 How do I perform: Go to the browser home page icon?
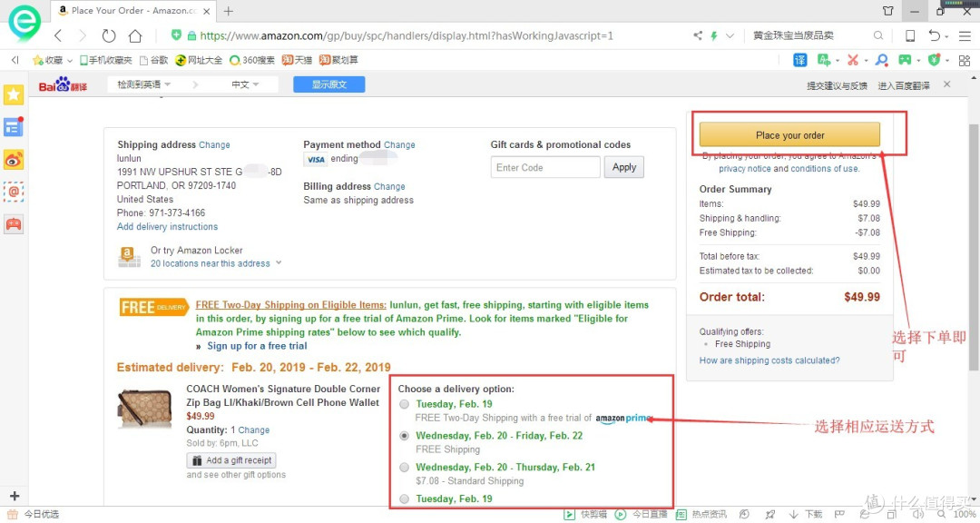click(135, 35)
